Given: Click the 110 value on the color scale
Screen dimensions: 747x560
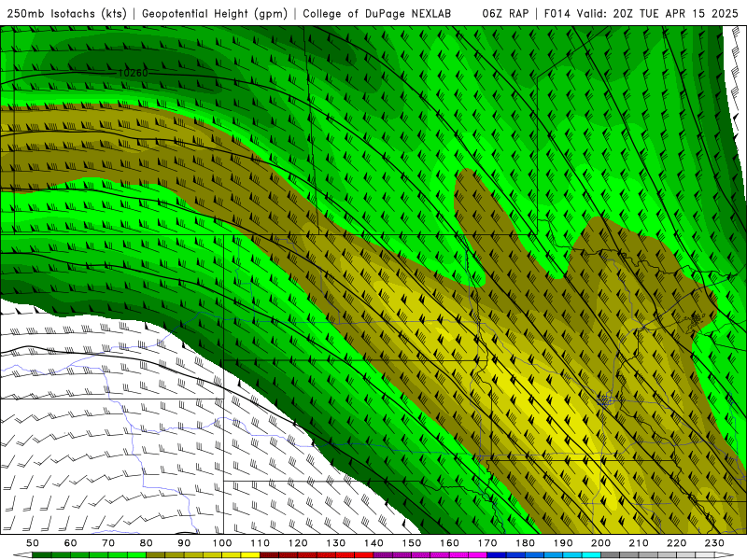Looking at the screenshot, I should [261, 543].
